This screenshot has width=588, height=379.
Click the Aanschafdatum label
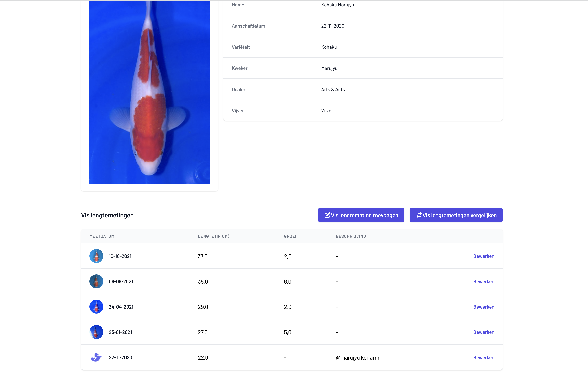(x=248, y=26)
